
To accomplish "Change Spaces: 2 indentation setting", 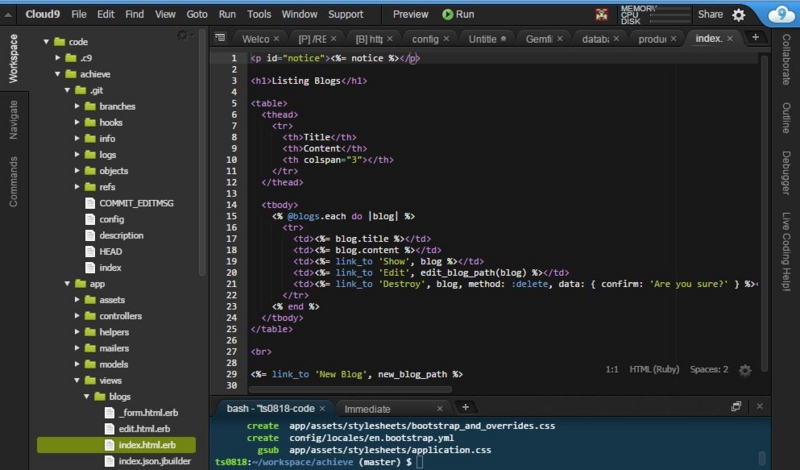I will pyautogui.click(x=709, y=369).
